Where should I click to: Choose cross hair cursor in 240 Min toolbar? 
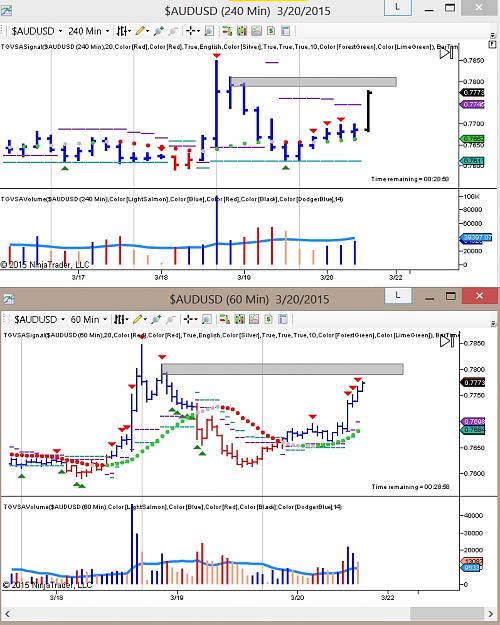[x=191, y=31]
